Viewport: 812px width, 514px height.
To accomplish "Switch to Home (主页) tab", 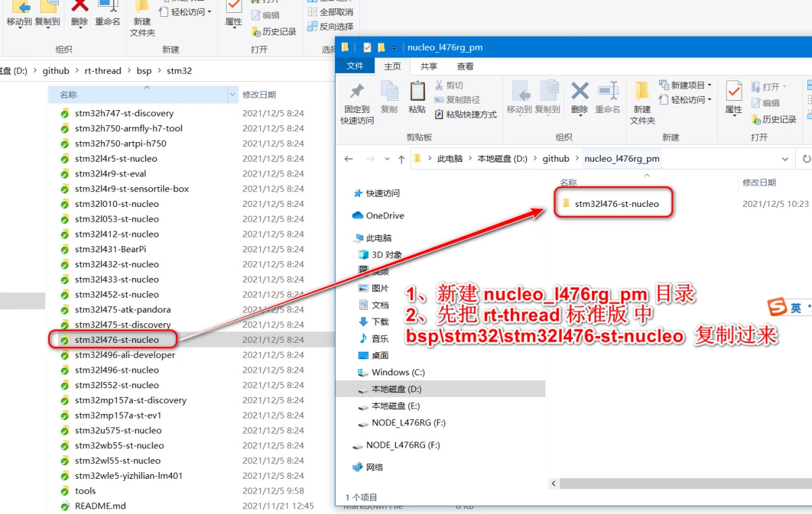I will coord(392,66).
